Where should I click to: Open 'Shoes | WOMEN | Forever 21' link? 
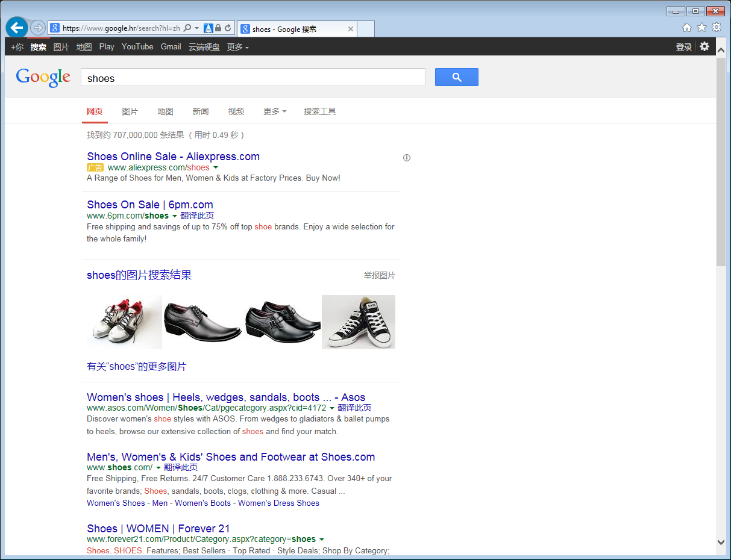(x=158, y=529)
